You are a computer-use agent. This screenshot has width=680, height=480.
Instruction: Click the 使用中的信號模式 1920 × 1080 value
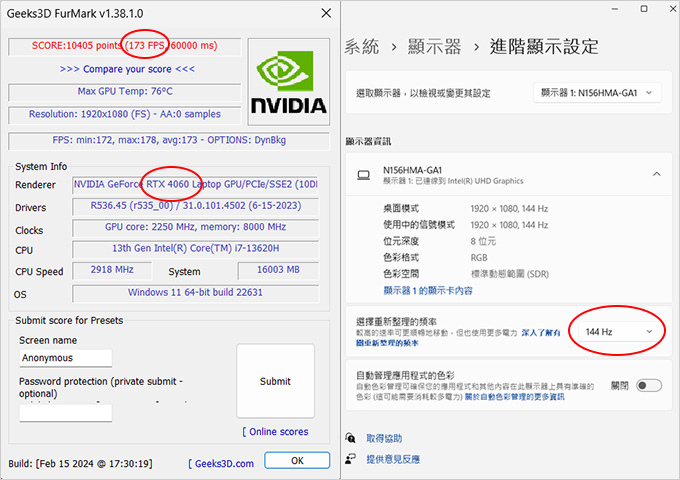click(509, 225)
